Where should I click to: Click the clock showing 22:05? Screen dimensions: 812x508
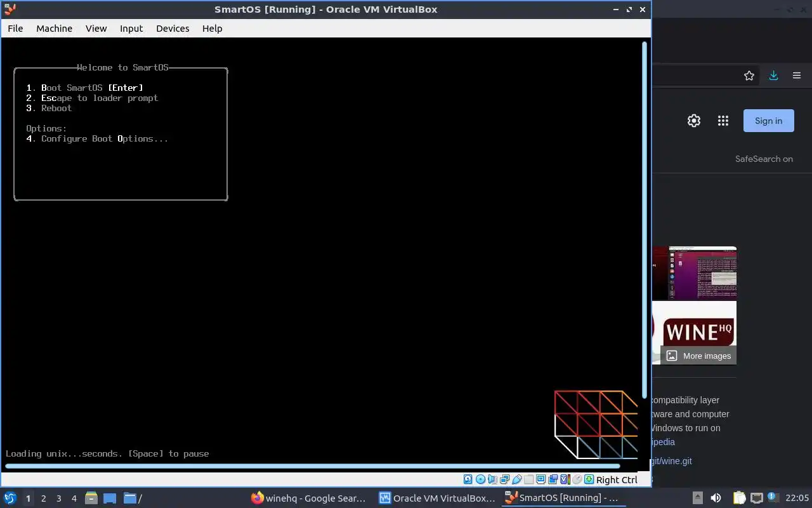coord(797,498)
